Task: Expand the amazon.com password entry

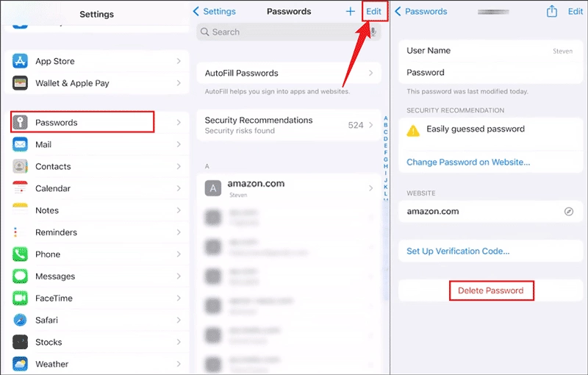Action: pos(370,188)
